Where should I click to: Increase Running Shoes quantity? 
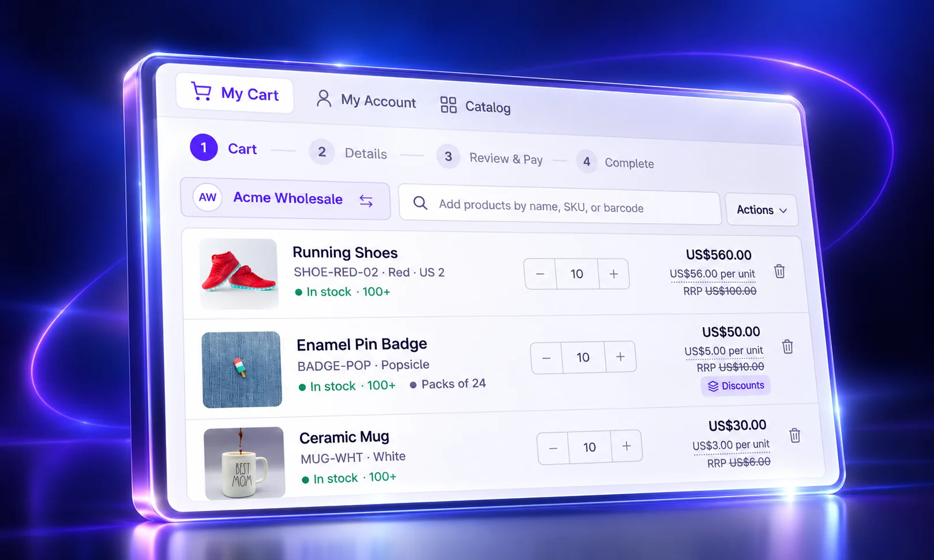[613, 274]
